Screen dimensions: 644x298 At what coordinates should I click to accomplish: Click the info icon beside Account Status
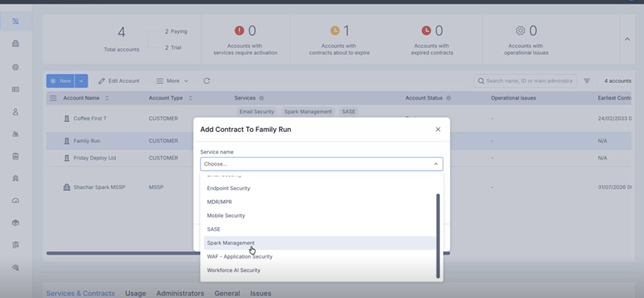pyautogui.click(x=448, y=98)
